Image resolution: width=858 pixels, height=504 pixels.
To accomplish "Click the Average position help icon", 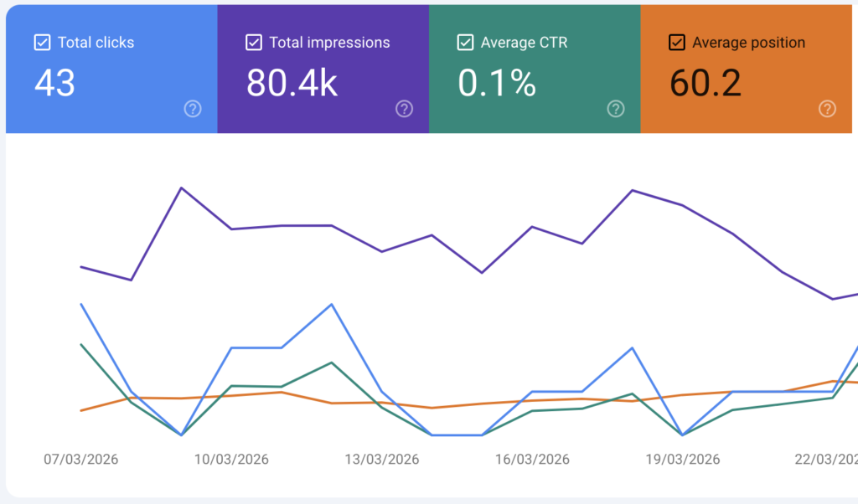I will 827,109.
